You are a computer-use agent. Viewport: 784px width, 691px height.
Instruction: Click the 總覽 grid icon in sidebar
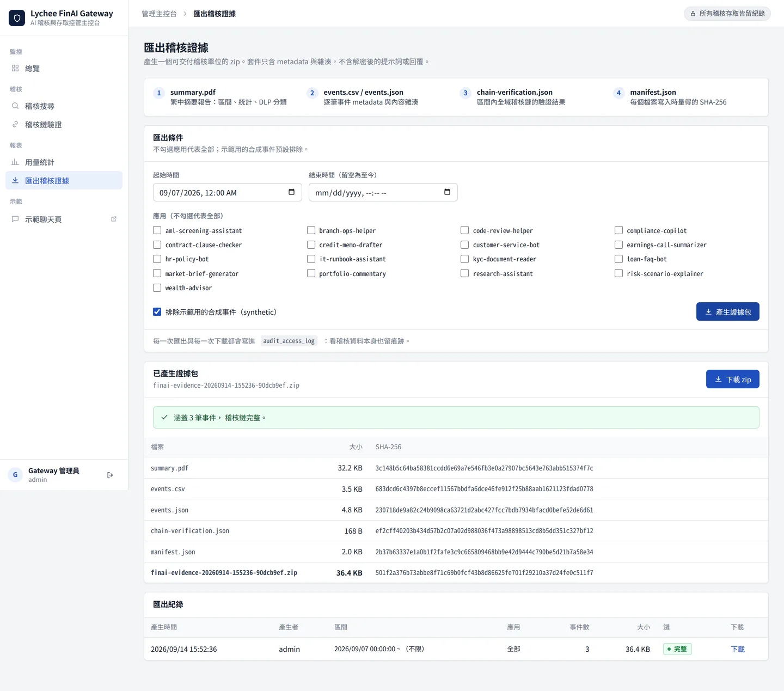(x=15, y=68)
